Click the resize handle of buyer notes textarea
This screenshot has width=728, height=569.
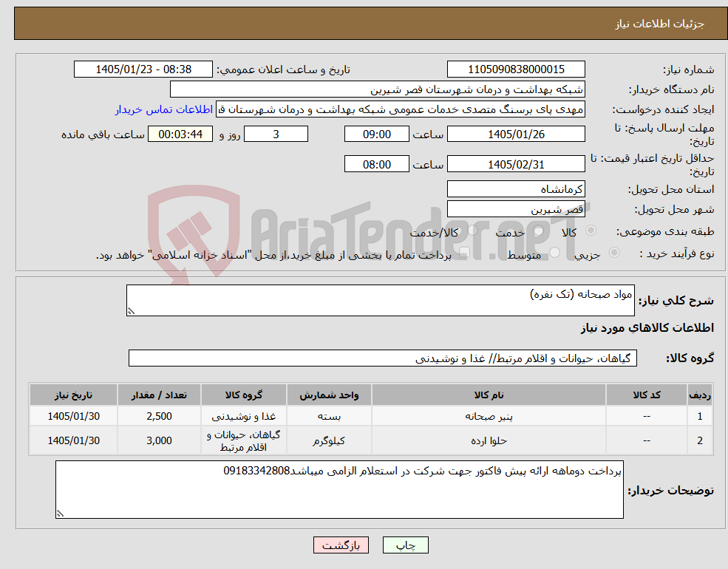[x=60, y=514]
